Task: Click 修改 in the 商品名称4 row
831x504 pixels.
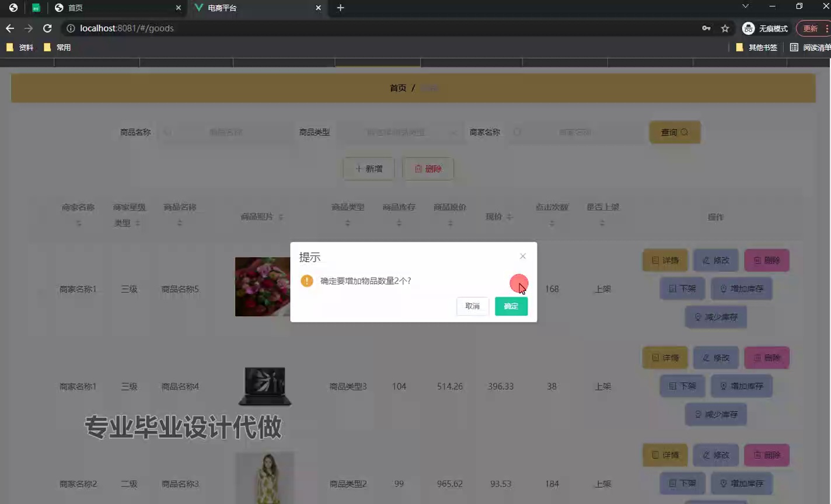Action: point(716,358)
